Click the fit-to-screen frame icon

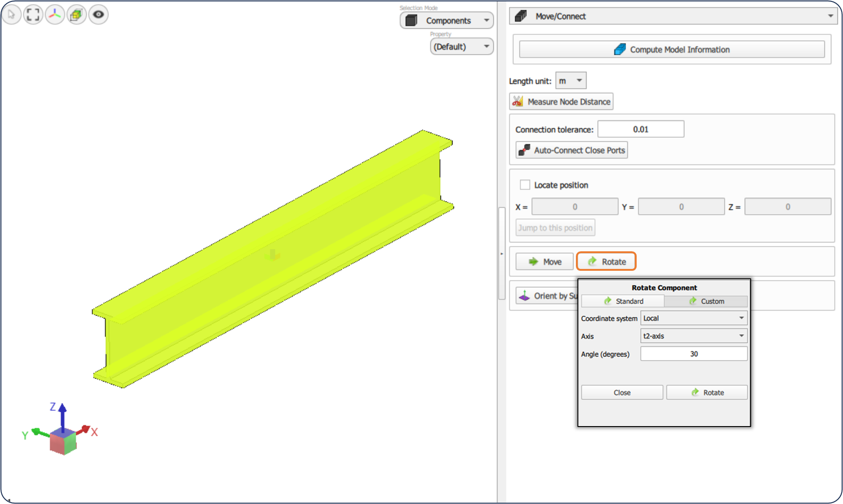pos(33,15)
